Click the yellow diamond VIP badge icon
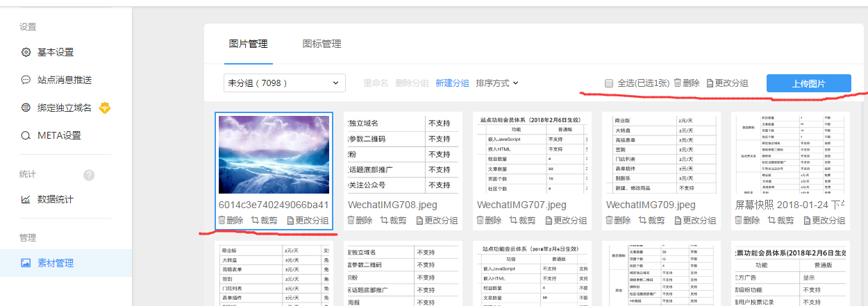 coord(106,108)
